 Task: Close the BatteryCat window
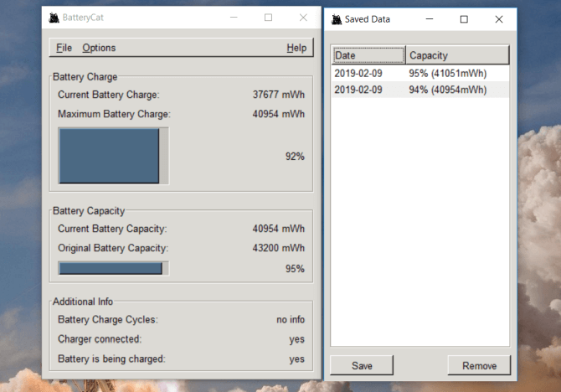pos(303,18)
